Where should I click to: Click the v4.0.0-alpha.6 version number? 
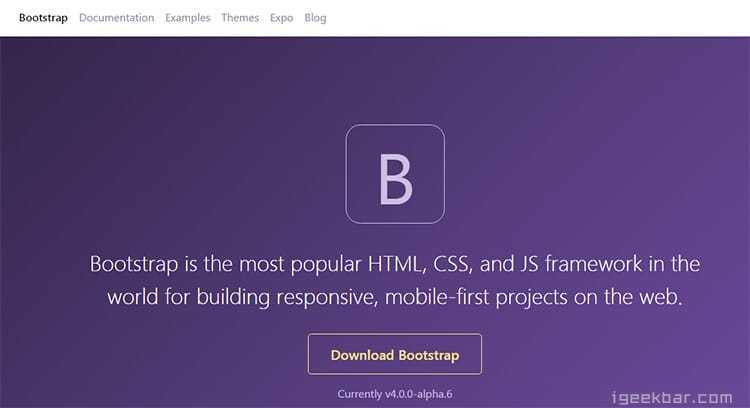(x=419, y=394)
